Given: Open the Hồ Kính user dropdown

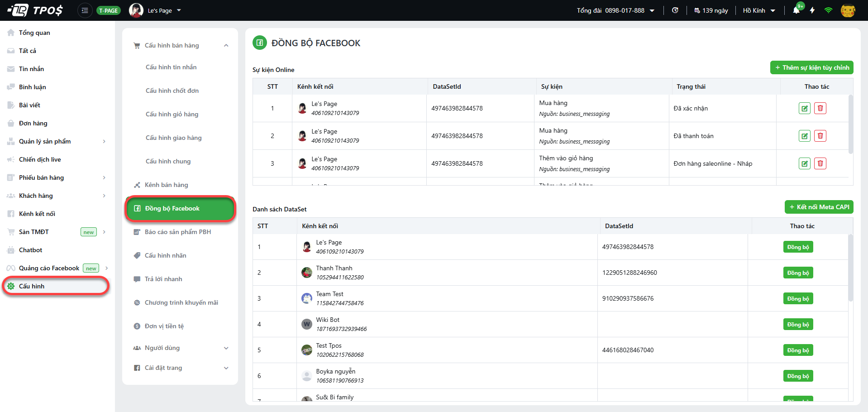Looking at the screenshot, I should click(759, 10).
